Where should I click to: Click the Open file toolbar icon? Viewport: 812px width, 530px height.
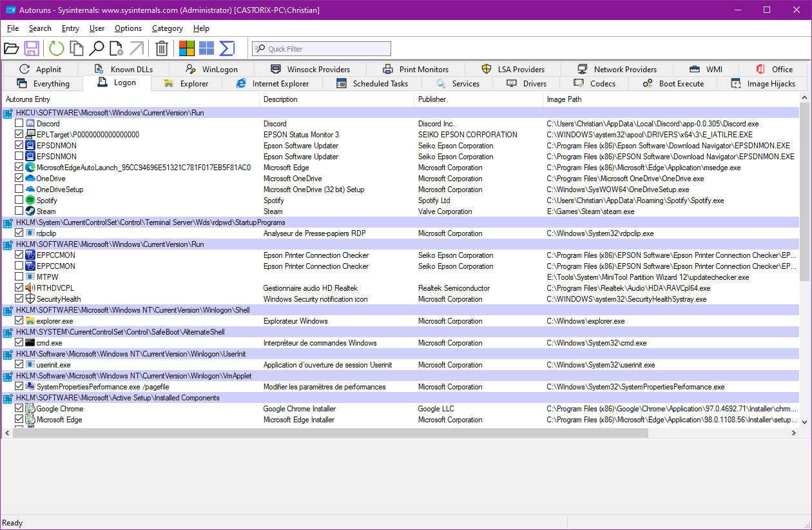coord(11,48)
